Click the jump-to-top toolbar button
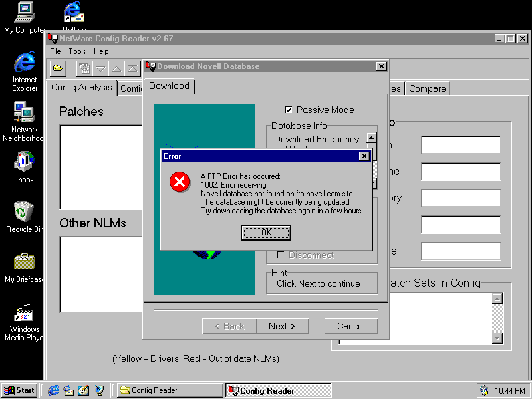Viewport: 532px width, 399px height. (132, 68)
